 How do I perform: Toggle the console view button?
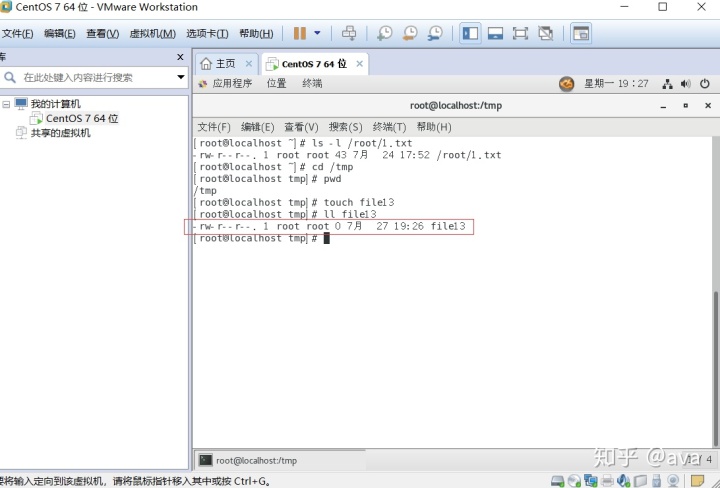[x=581, y=33]
